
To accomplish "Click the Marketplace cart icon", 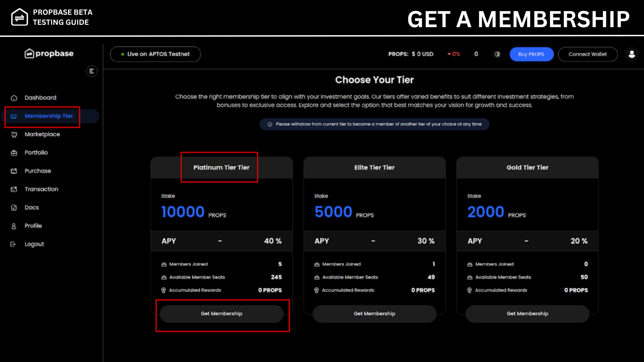I will click(x=14, y=134).
